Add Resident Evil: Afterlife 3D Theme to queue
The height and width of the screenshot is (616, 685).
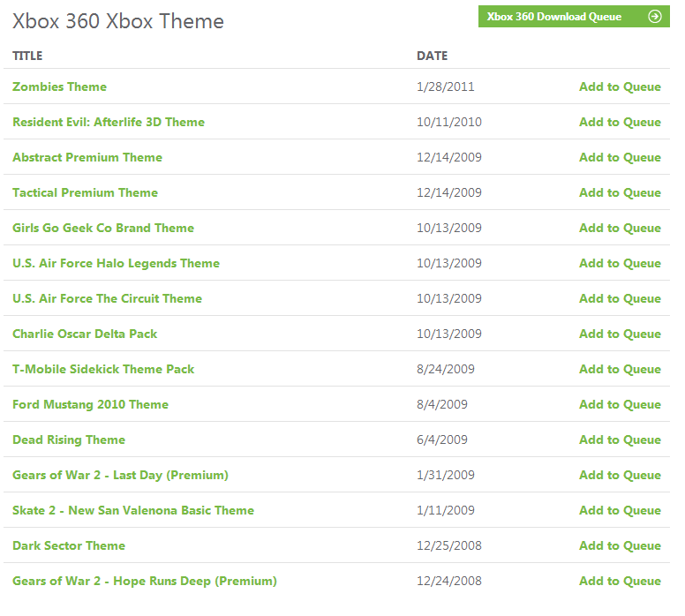coord(620,122)
